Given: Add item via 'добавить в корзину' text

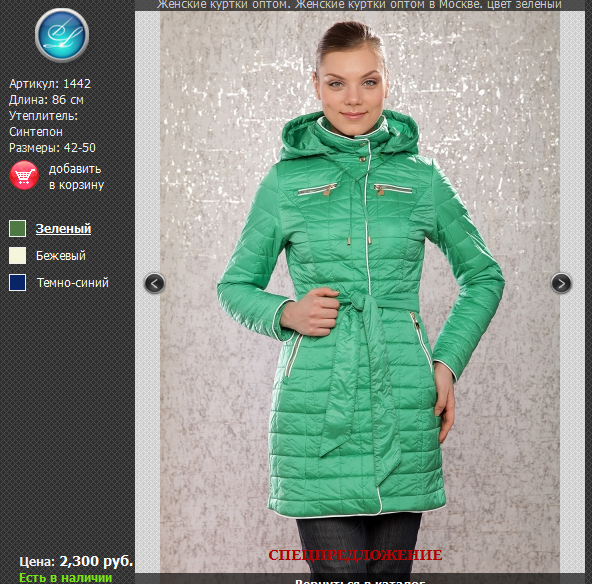Looking at the screenshot, I should tap(76, 177).
